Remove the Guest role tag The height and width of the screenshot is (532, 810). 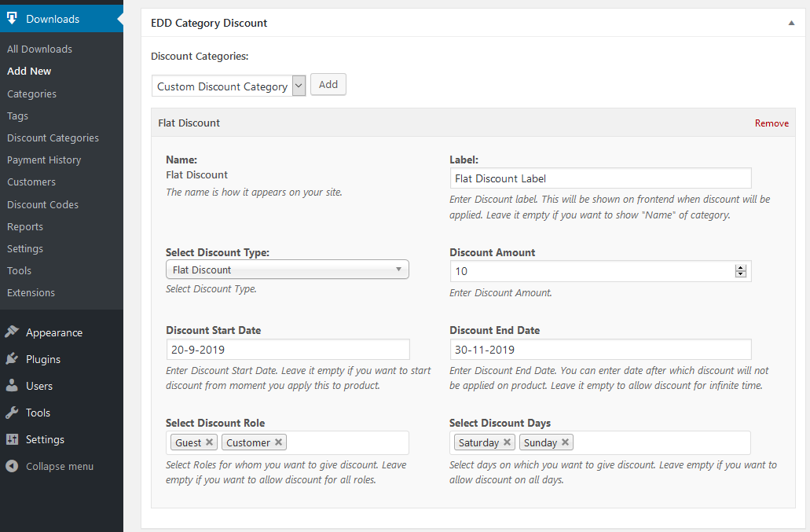coord(209,442)
